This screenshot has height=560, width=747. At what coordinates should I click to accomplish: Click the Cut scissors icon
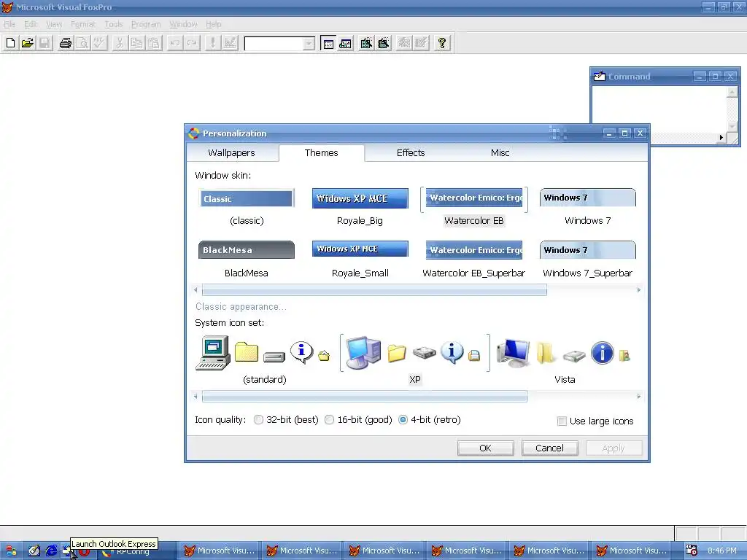[x=120, y=43]
